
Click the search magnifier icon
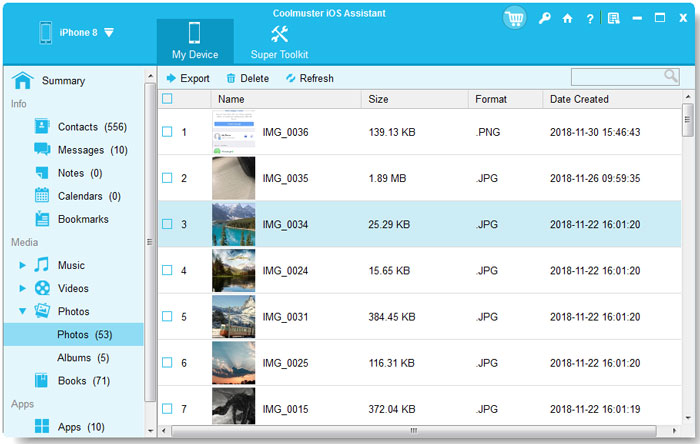pos(670,77)
